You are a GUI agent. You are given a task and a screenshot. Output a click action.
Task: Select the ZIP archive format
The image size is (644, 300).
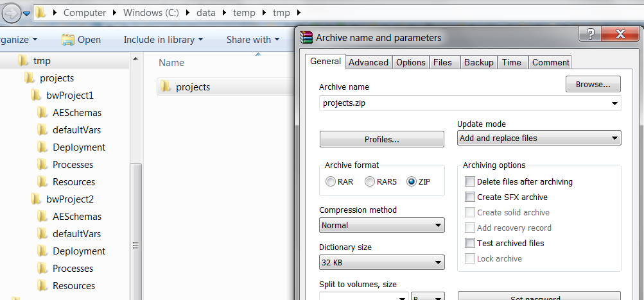[412, 181]
